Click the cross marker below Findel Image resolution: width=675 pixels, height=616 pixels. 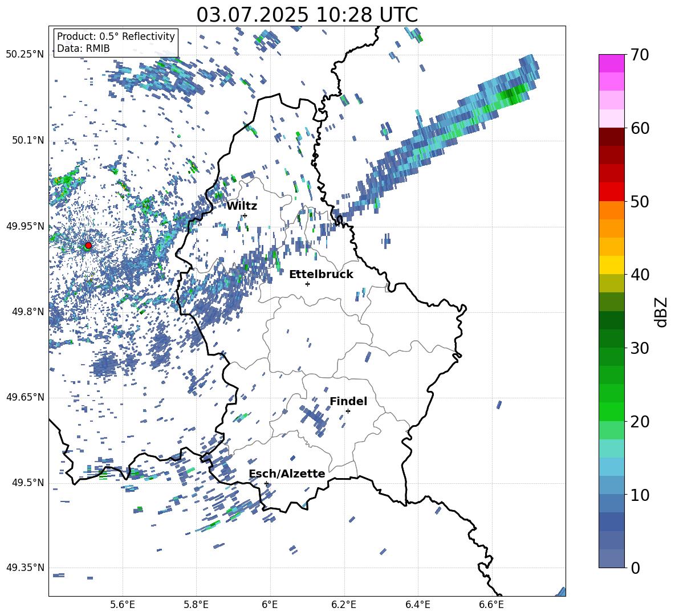tap(348, 411)
